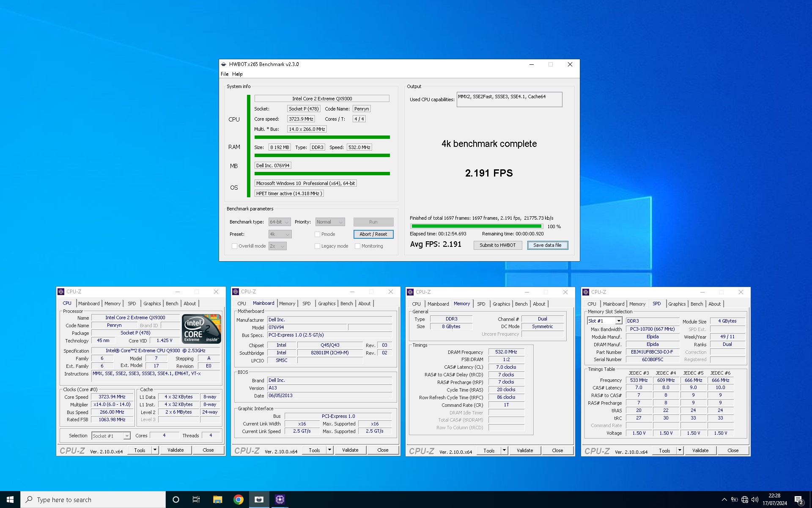The width and height of the screenshot is (812, 508).
Task: Switch to SPD tab in CPU-Z Memory window
Action: point(481,304)
